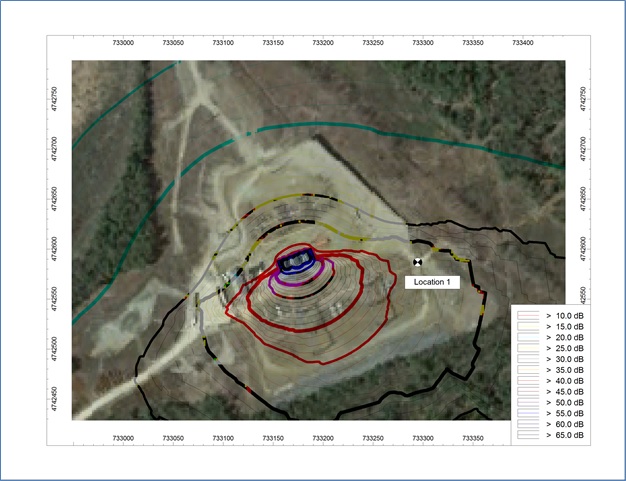Click the 733000 label on top axis
Image resolution: width=626 pixels, height=481 pixels.
[x=123, y=43]
